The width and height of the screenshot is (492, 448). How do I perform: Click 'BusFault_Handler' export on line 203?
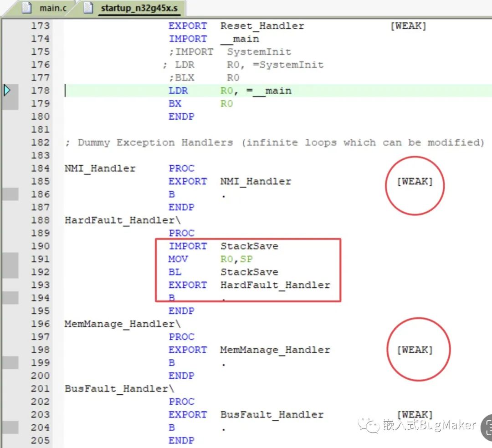pos(272,415)
